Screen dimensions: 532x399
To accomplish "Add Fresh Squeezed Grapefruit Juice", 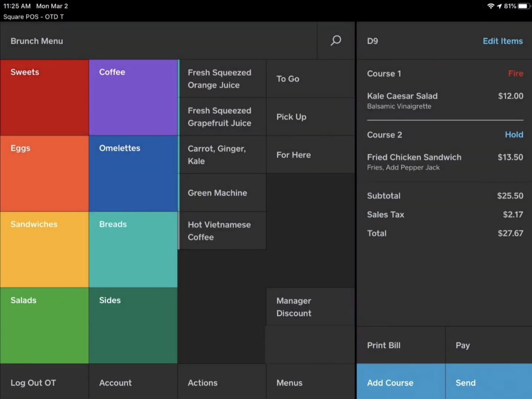I will coord(222,117).
